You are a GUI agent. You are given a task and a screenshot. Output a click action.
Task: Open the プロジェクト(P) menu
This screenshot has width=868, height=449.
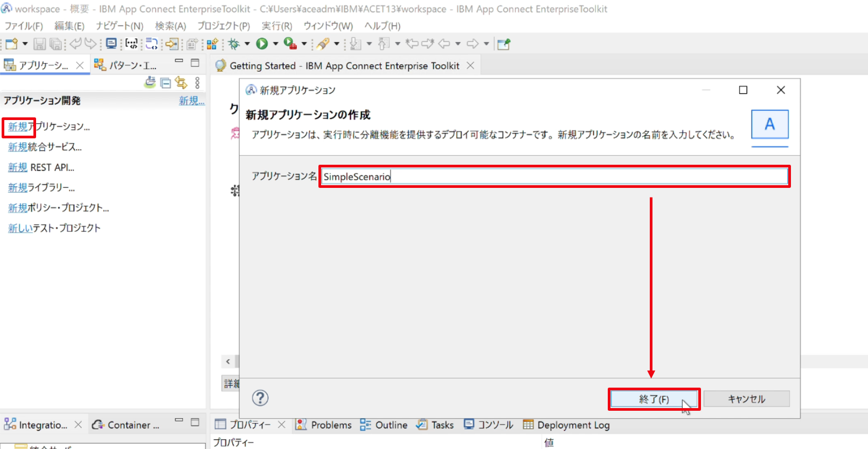(224, 26)
